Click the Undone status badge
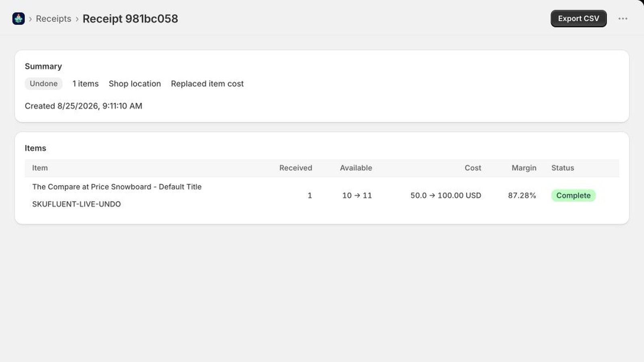This screenshot has height=362, width=644. tap(43, 84)
